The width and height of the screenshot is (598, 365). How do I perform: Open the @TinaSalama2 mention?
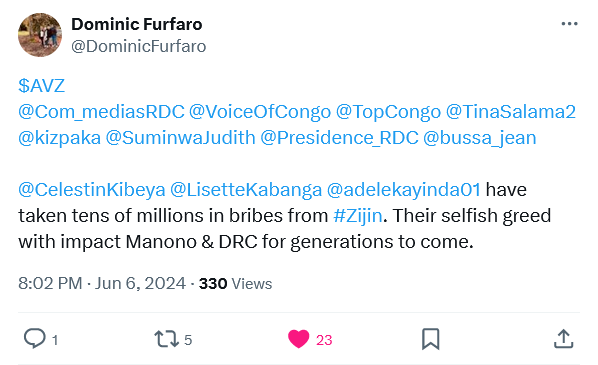coord(511,112)
